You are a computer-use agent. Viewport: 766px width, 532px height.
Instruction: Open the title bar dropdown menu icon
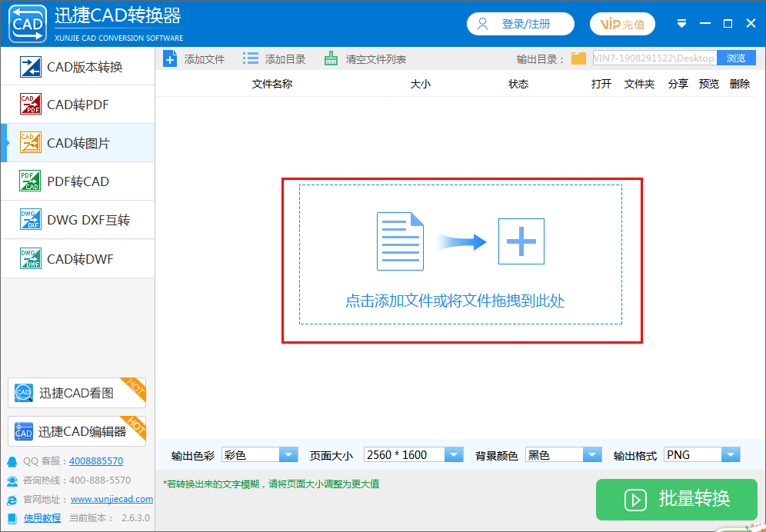681,24
